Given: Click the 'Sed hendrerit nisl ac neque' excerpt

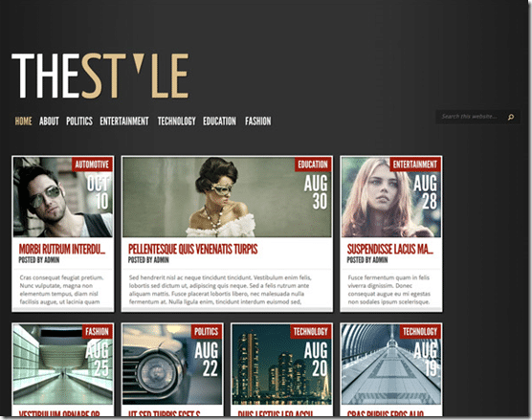Looking at the screenshot, I should coord(220,290).
